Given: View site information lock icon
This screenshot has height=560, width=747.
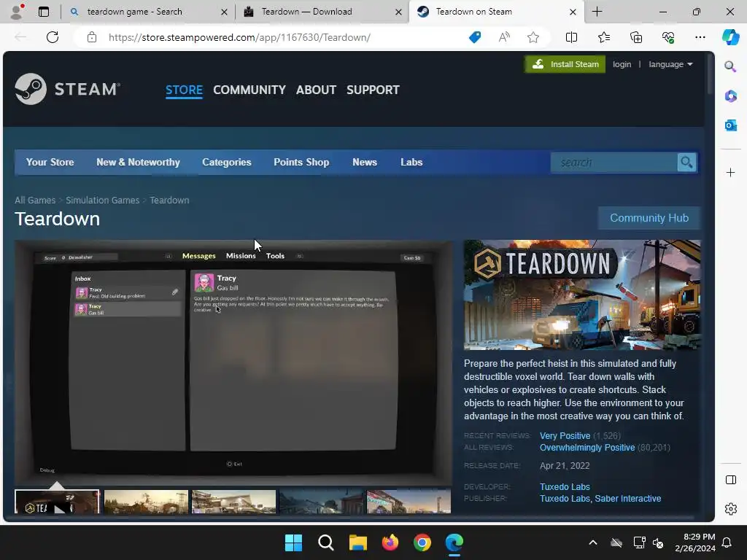Looking at the screenshot, I should 92,37.
